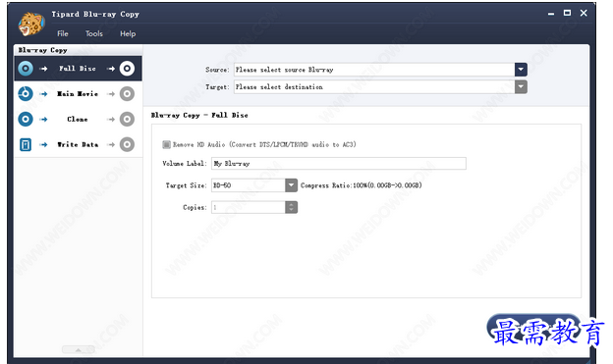This screenshot has height=364, width=613.
Task: Click the Main Movie target disc icon
Action: coord(127,94)
